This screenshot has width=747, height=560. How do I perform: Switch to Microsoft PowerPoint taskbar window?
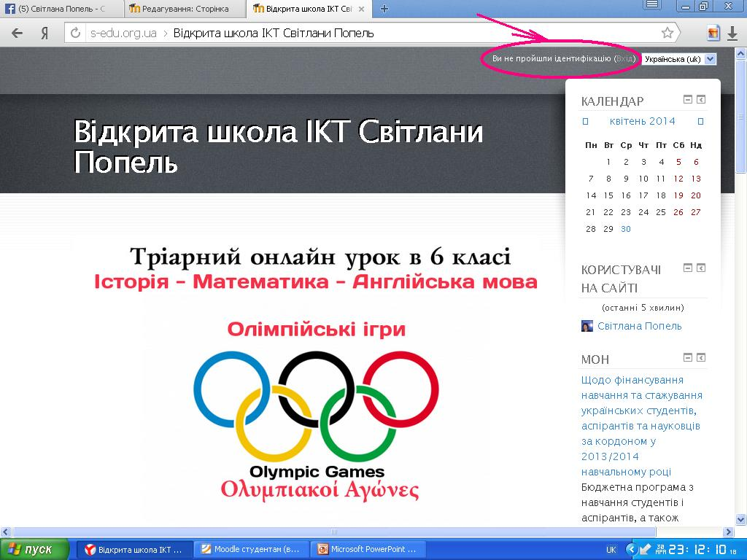point(368,550)
